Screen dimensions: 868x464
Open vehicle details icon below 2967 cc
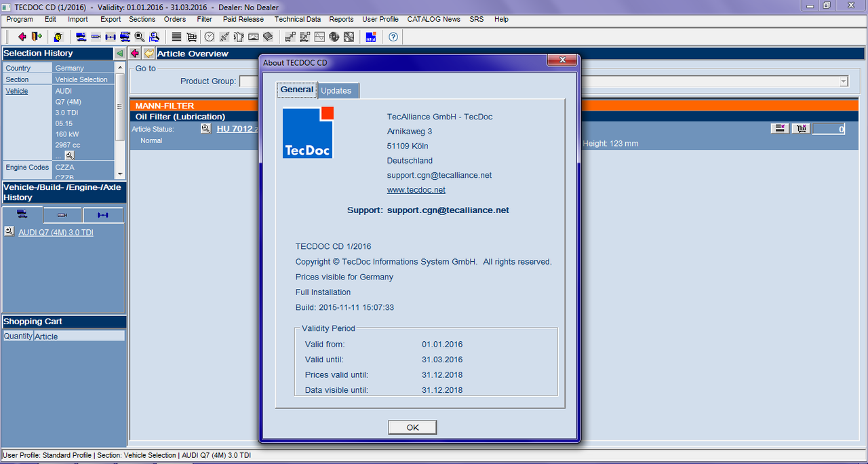[69, 155]
